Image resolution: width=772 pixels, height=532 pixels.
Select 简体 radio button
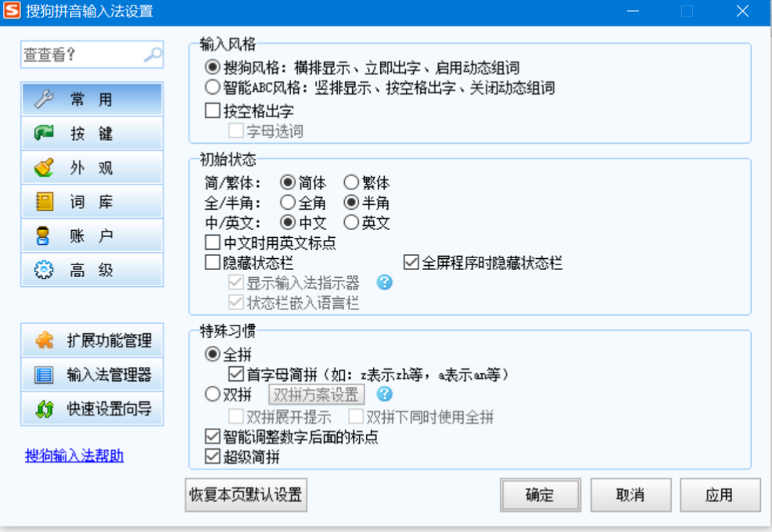tap(288, 182)
